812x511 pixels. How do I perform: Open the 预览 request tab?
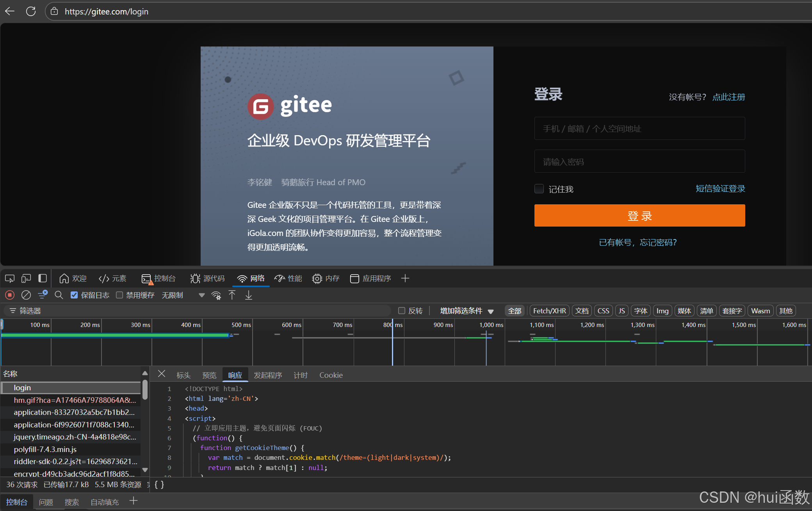point(209,375)
